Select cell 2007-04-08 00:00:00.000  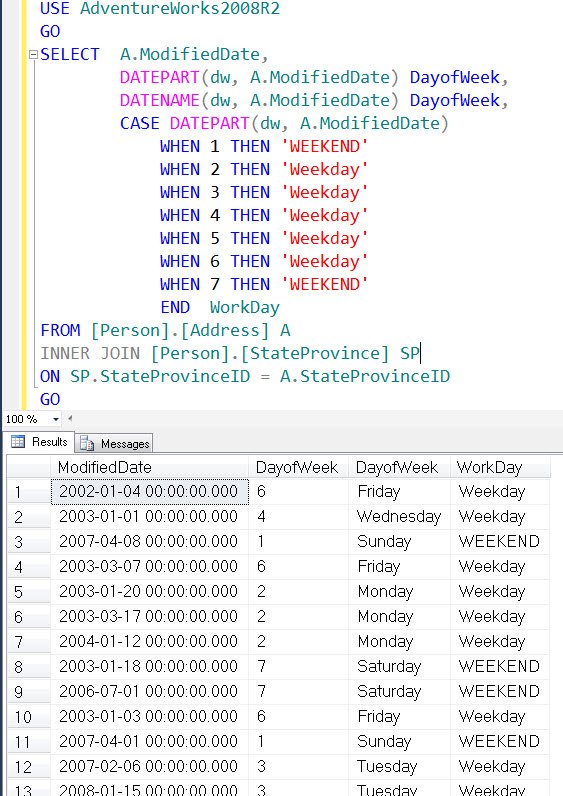click(149, 542)
